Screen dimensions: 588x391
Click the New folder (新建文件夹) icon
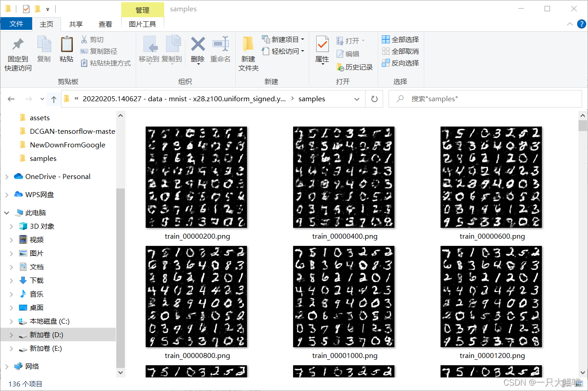pos(248,45)
